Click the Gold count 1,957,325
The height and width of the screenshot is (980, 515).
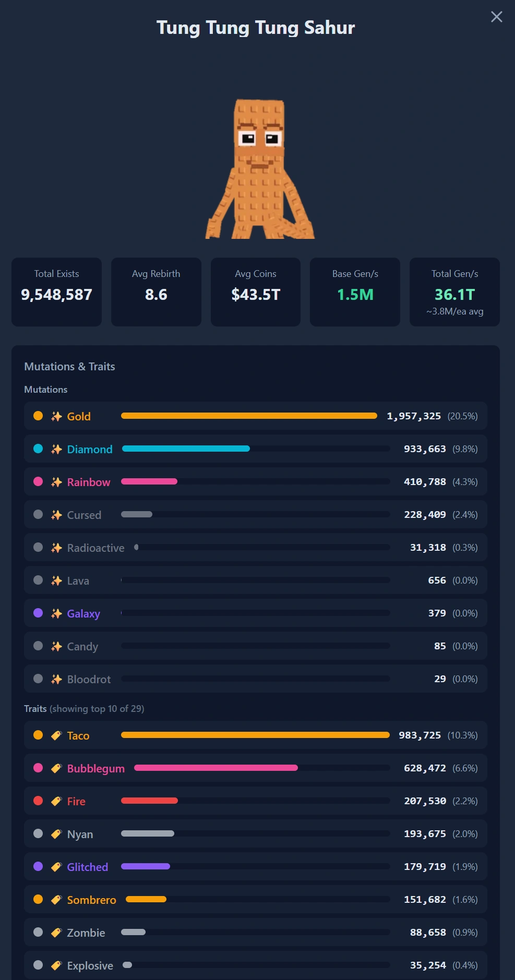point(414,416)
